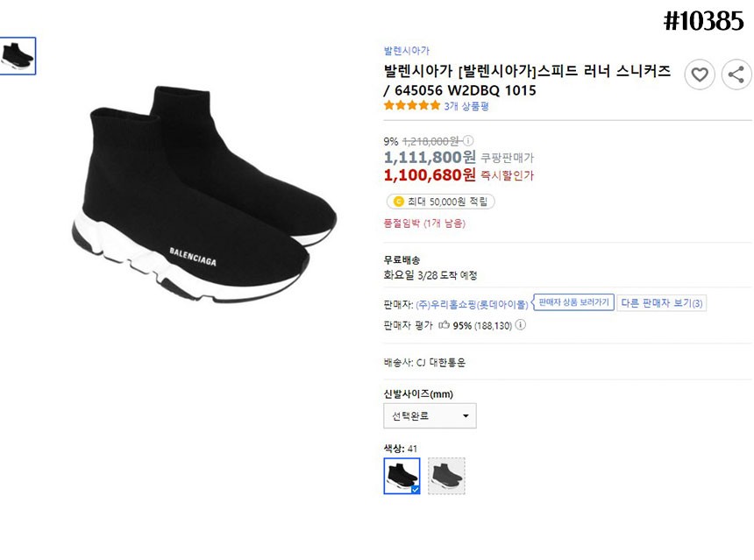Click the thumbs-up seller rating icon
754x560 pixels.
pos(444,325)
